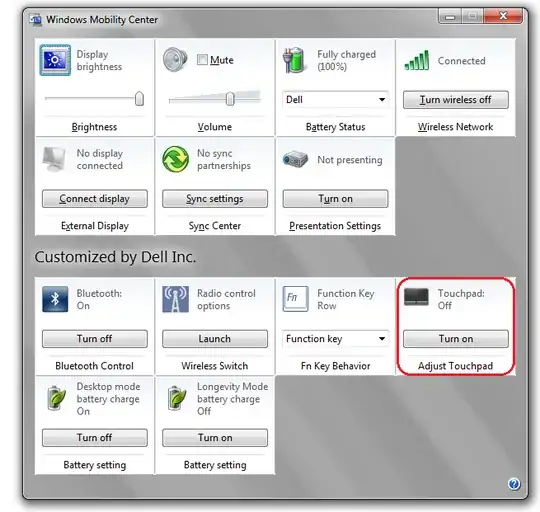Click the Wireless Switch label
540x512 pixels.
coord(215,366)
